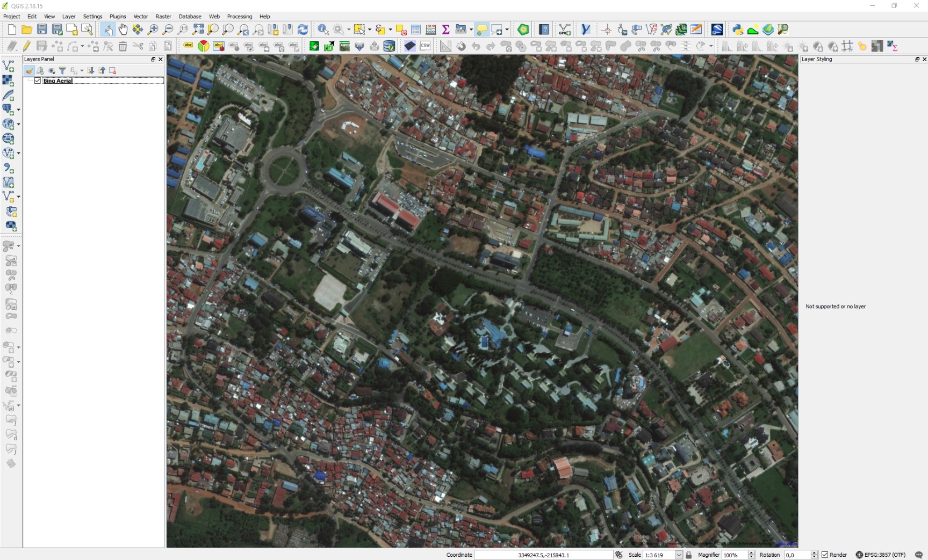928x560 pixels.
Task: Toggle the Render checkbox
Action: 825,555
